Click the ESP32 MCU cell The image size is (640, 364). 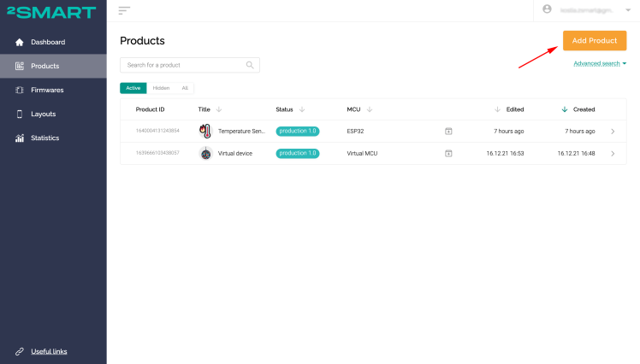355,132
